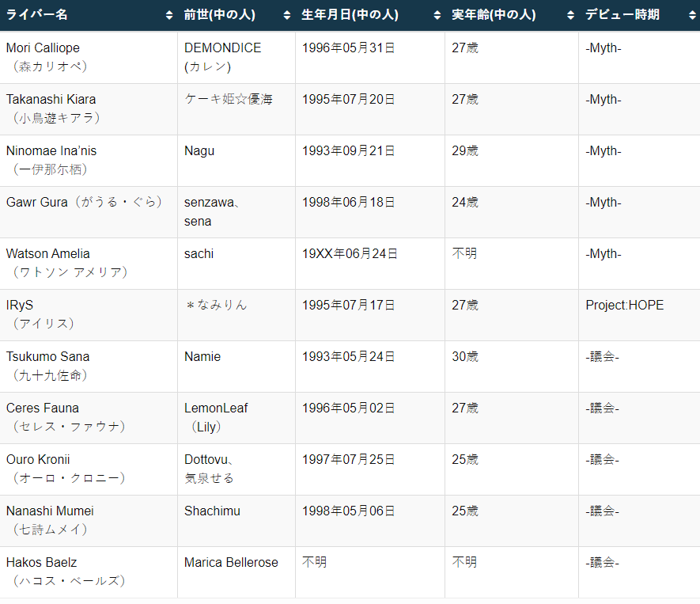Viewport: 700px width, 604px height.
Task: Click the 実年齢(中の人) header label
Action: point(494,15)
